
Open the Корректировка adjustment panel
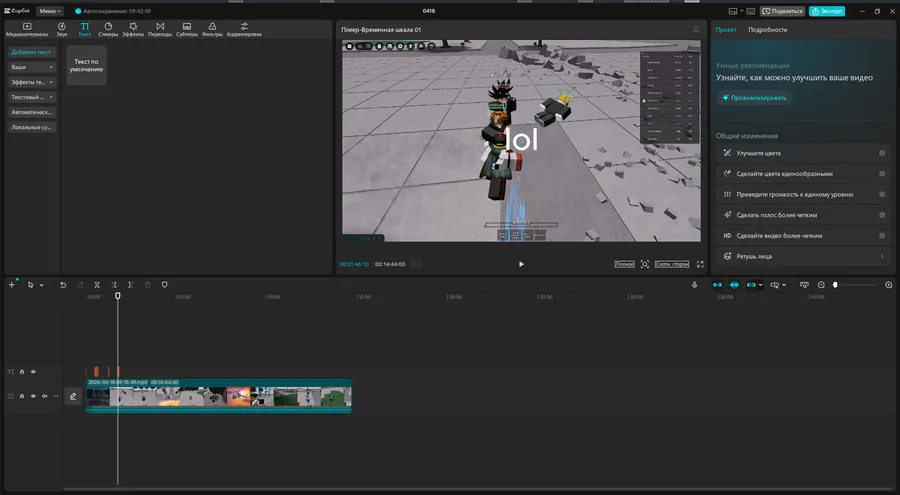[244, 29]
